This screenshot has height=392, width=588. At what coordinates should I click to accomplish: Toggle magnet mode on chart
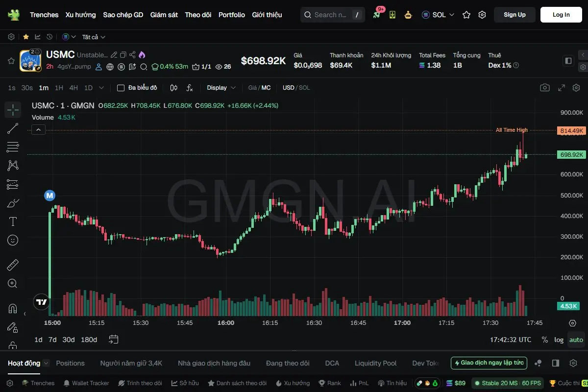click(13, 309)
